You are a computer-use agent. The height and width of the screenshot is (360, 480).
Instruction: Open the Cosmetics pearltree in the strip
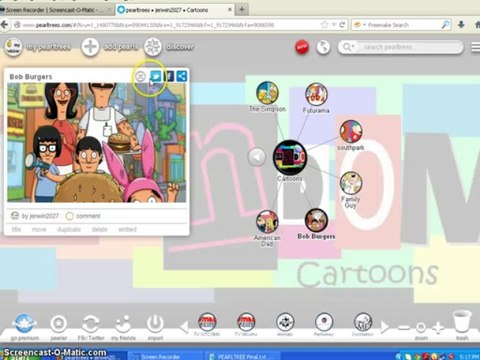tap(363, 322)
